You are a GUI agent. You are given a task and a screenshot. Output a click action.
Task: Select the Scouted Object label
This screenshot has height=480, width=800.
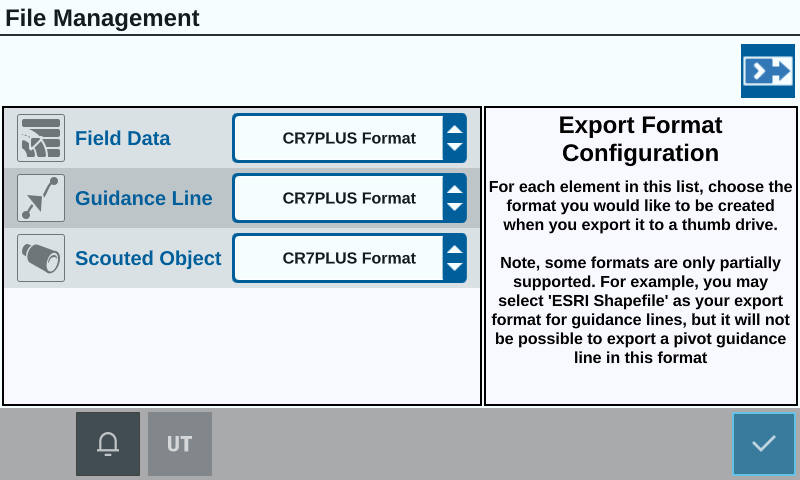(148, 259)
